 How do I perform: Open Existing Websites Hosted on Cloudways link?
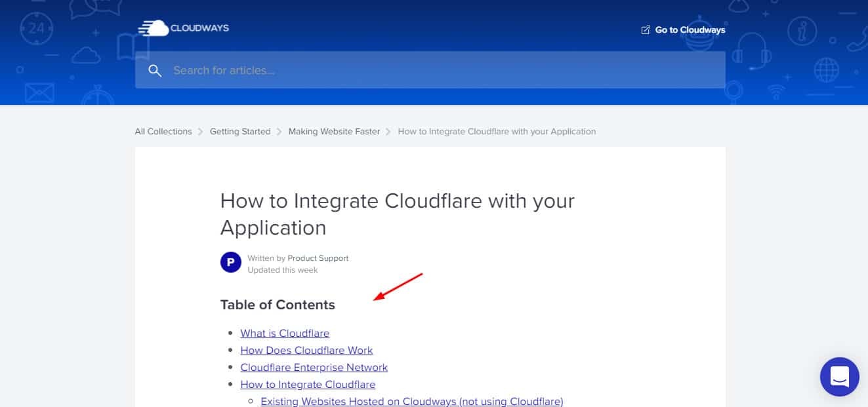pos(411,401)
